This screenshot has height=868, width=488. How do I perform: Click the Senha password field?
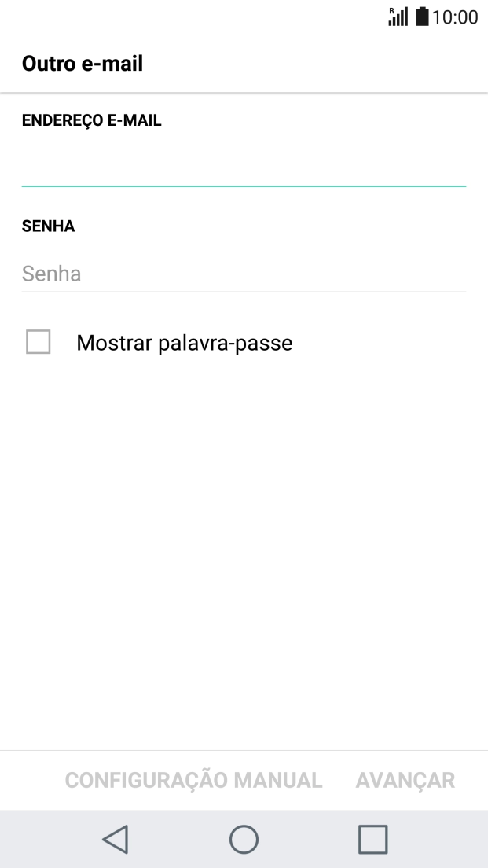pos(244,274)
